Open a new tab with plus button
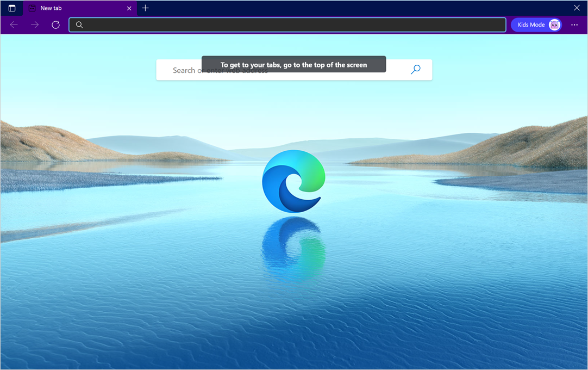 point(145,8)
